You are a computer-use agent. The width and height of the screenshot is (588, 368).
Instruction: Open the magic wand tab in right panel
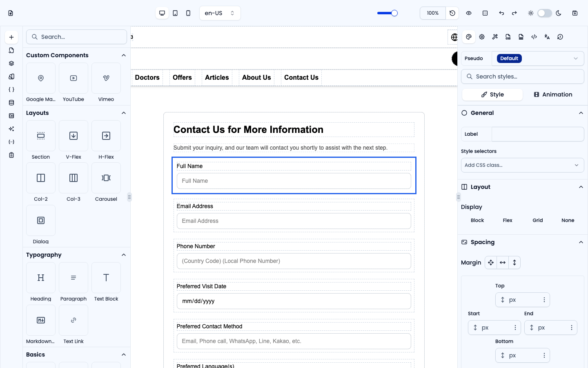pyautogui.click(x=495, y=37)
